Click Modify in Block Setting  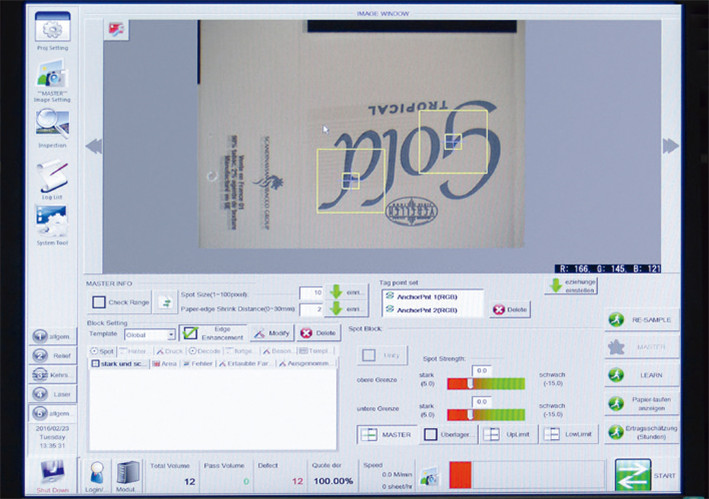click(272, 333)
